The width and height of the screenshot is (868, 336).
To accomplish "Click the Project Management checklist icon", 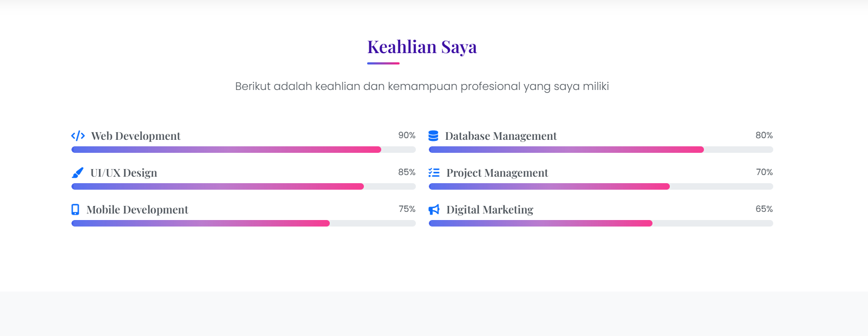I will pyautogui.click(x=434, y=172).
